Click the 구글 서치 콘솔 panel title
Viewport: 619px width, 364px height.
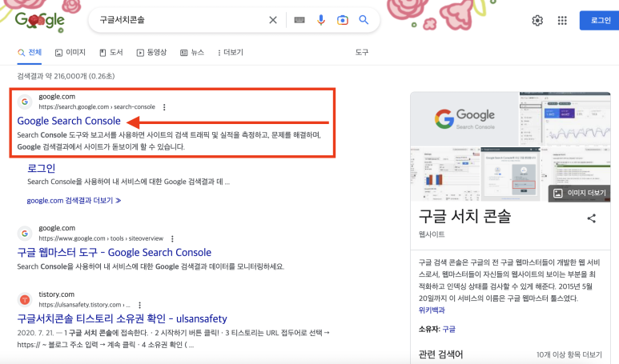coord(464,216)
